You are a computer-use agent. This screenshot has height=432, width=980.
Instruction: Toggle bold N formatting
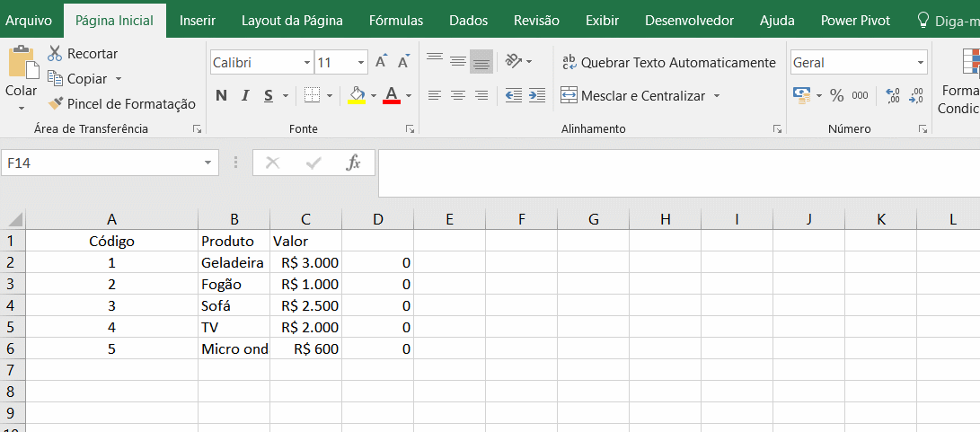pyautogui.click(x=221, y=95)
